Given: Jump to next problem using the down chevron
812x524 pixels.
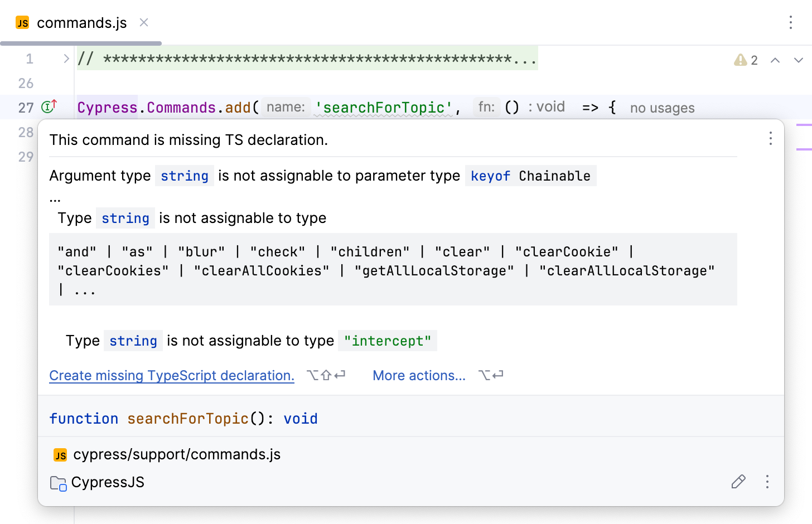Looking at the screenshot, I should point(798,60).
